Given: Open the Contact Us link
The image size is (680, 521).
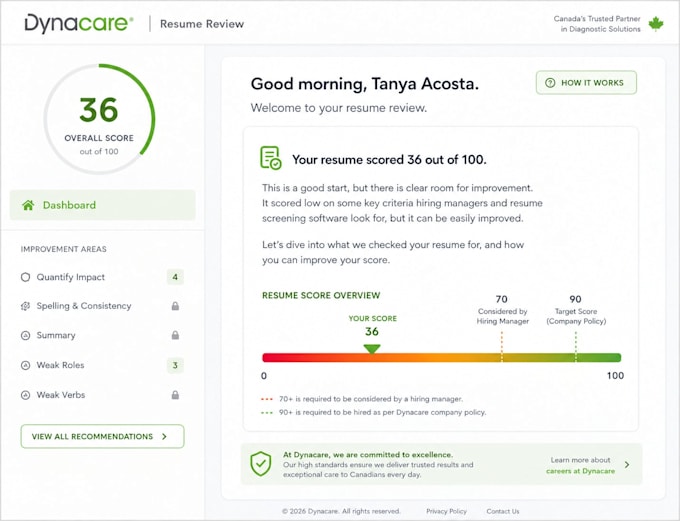Looking at the screenshot, I should tap(503, 511).
